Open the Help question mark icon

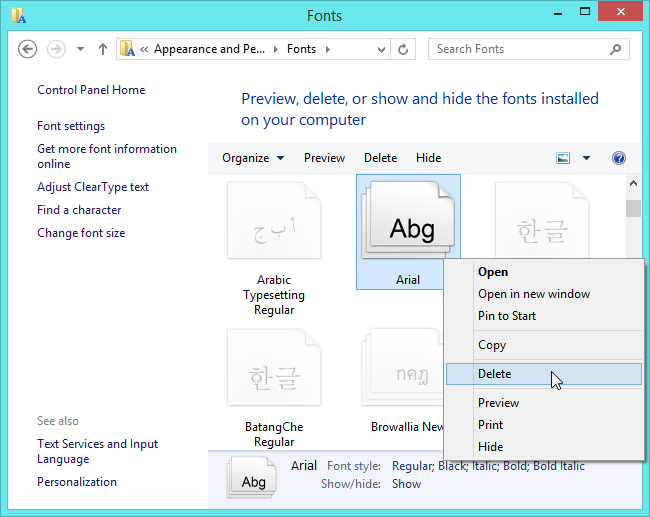619,158
